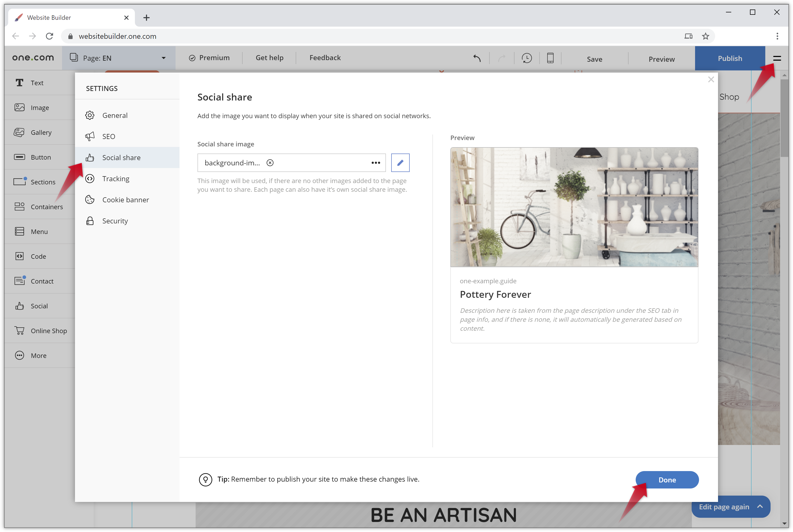Screen dimensions: 793x532
Task: Click the clear X on background-im field
Action: tap(270, 163)
